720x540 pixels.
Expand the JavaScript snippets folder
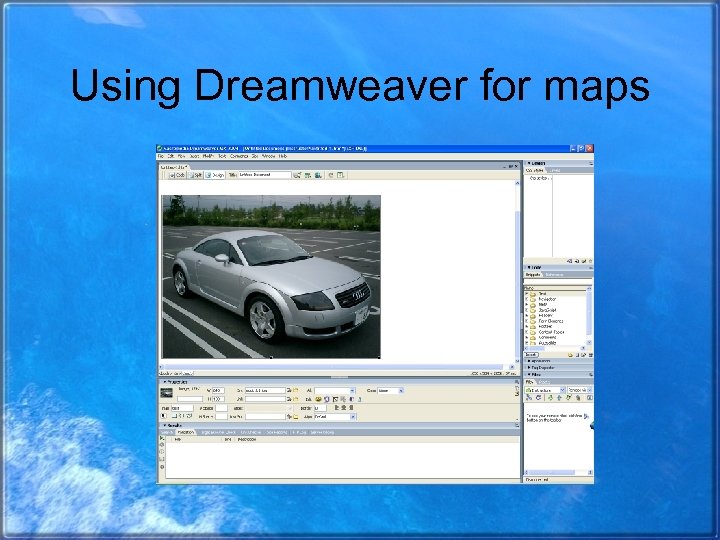coord(527,310)
